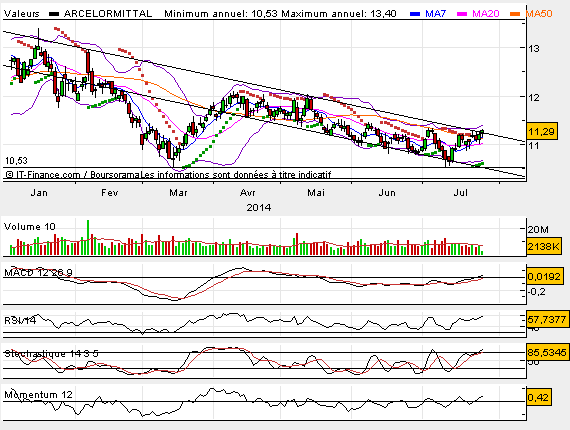Click the magenta MA20 legend swatch
This screenshot has width=570, height=430.
[x=462, y=14]
